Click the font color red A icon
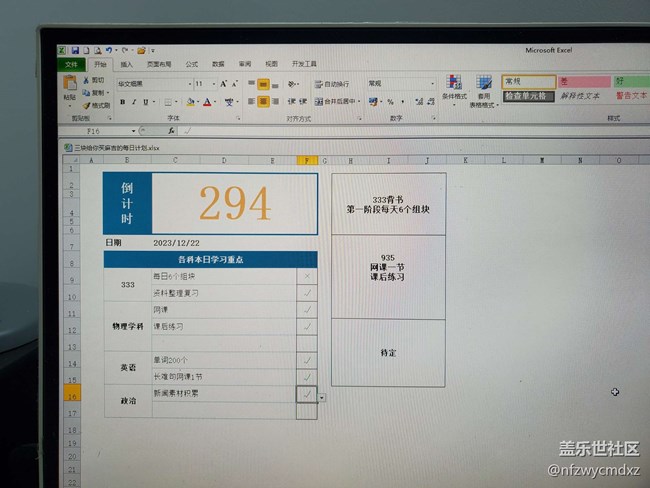 tap(208, 102)
